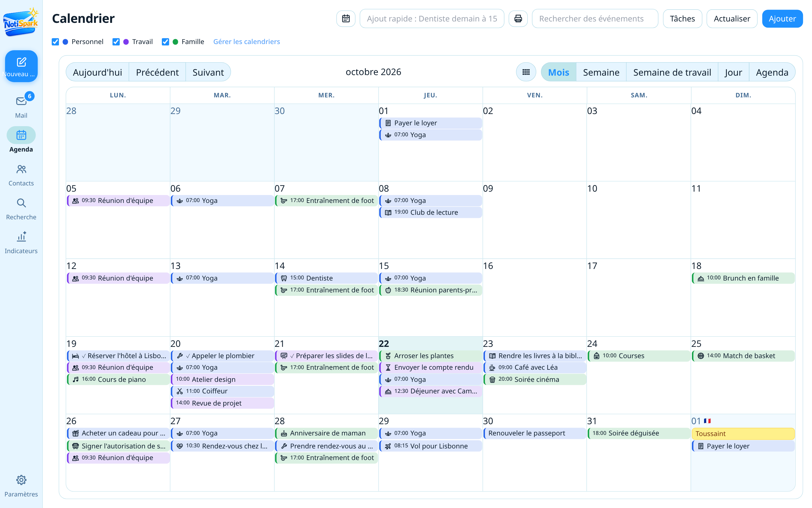Switch to the Agenda view tab
Screen dimensions: 812x508
pyautogui.click(x=772, y=72)
